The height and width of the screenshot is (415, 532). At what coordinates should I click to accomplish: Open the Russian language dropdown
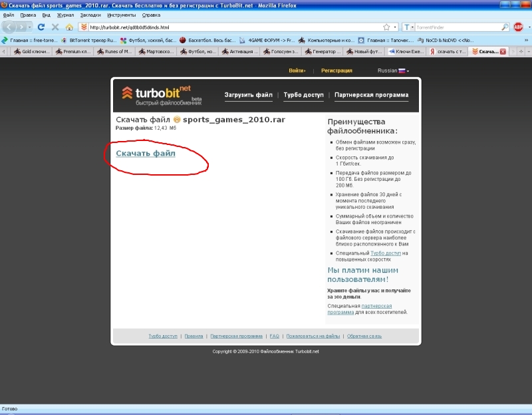393,70
